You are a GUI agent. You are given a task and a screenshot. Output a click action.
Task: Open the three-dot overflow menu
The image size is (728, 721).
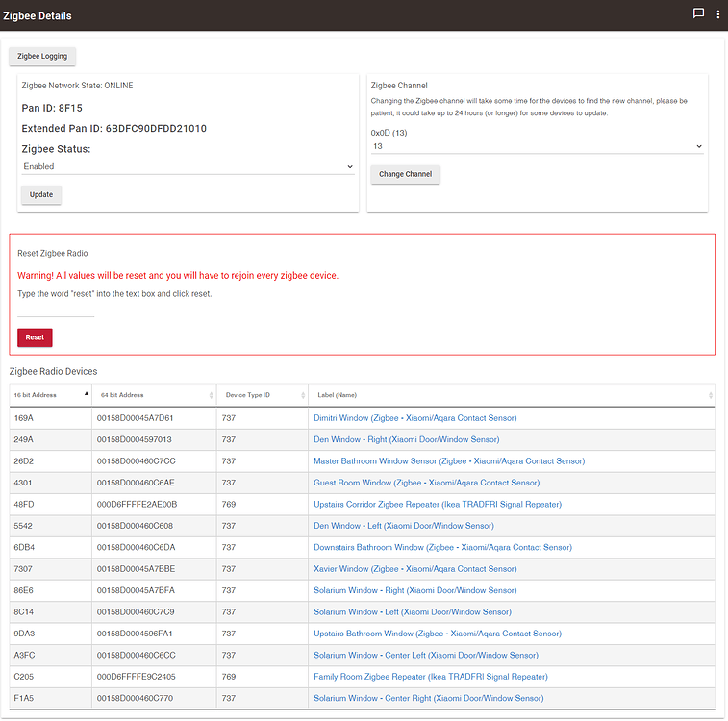click(718, 14)
